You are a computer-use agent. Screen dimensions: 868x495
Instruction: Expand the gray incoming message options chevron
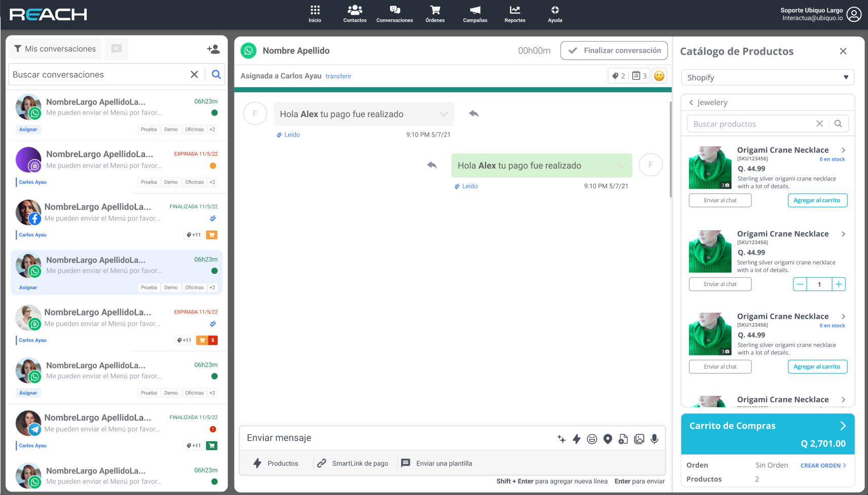(443, 114)
